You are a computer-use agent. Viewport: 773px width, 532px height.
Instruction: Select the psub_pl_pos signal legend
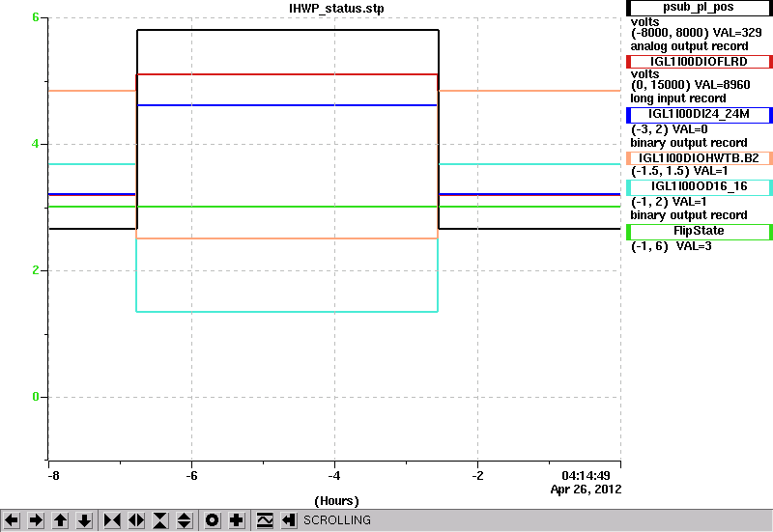[x=699, y=8]
